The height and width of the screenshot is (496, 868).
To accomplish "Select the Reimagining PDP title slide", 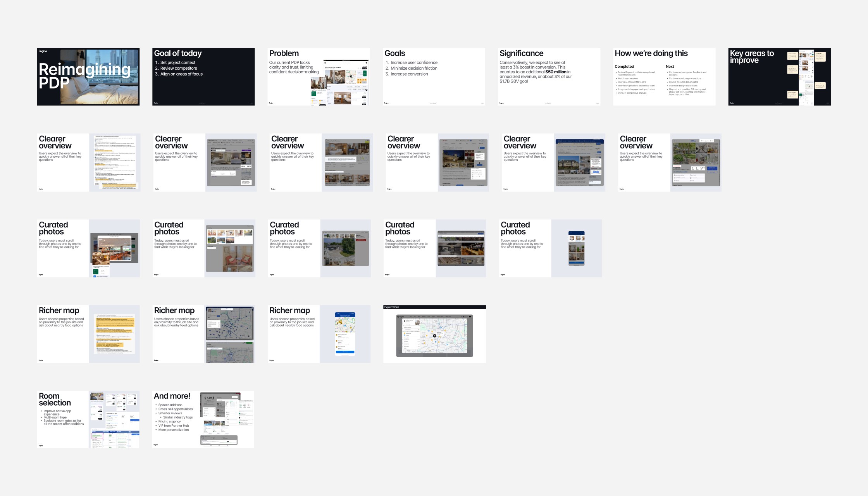I will 88,77.
